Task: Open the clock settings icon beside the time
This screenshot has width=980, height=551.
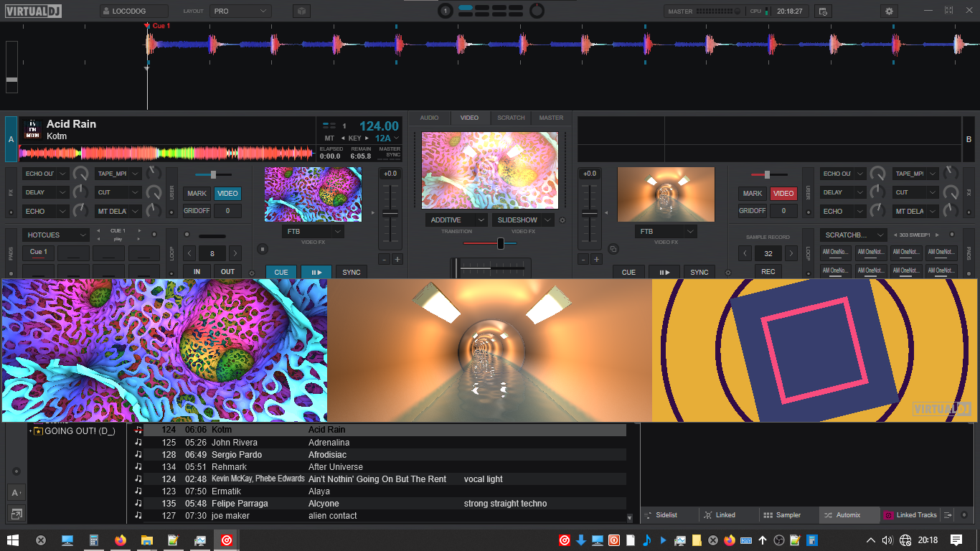Action: 823,11
